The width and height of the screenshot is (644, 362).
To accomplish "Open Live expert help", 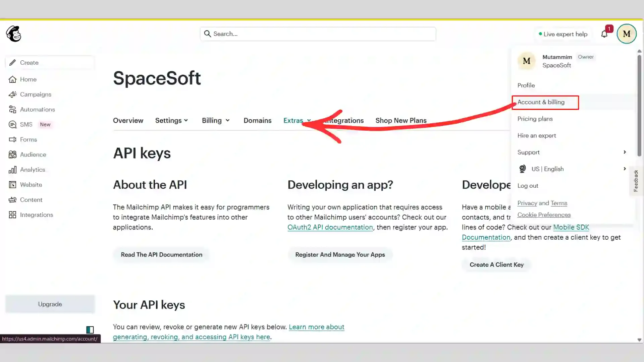I will 563,34.
